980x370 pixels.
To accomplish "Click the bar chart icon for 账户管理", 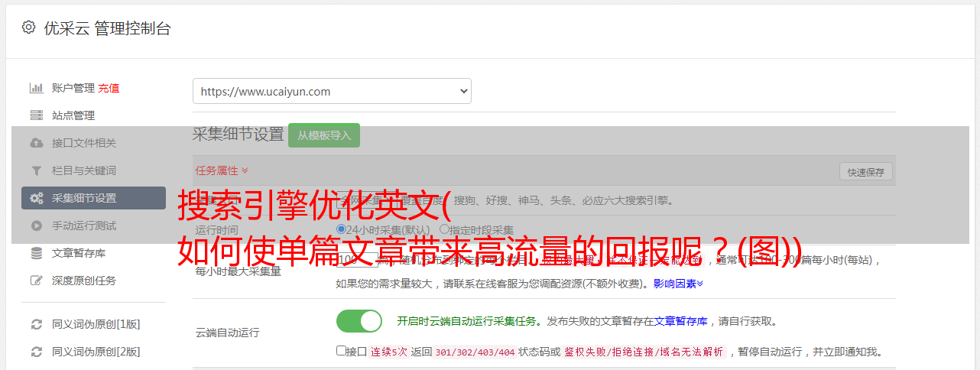I will (36, 88).
